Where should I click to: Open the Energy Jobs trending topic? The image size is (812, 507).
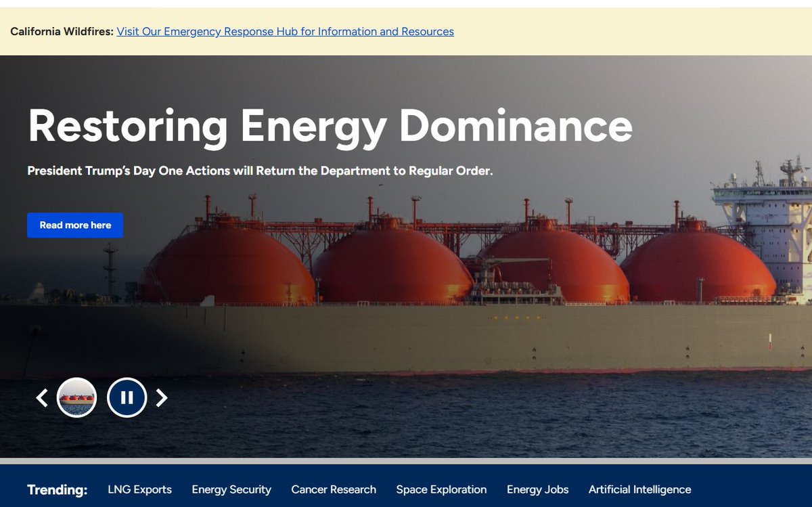[537, 489]
